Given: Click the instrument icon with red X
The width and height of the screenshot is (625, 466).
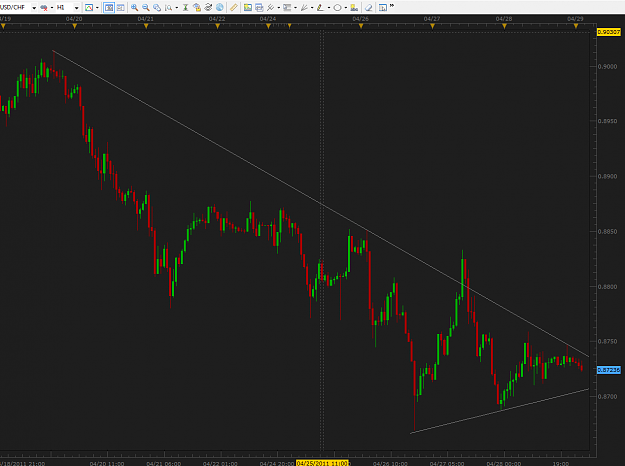Looking at the screenshot, I should (x=44, y=8).
